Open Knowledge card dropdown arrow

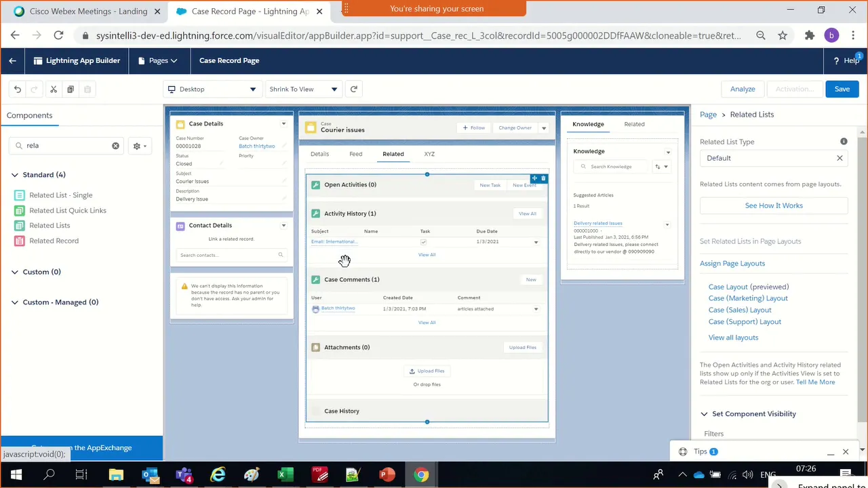coord(668,152)
